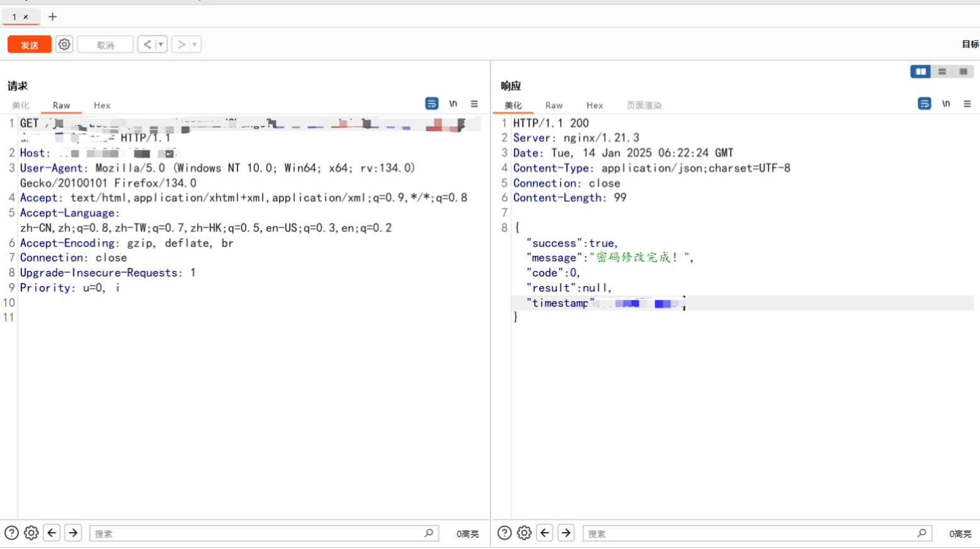Screen dimensions: 980x549
Task: Open response panel hamburger menu
Action: tap(967, 103)
